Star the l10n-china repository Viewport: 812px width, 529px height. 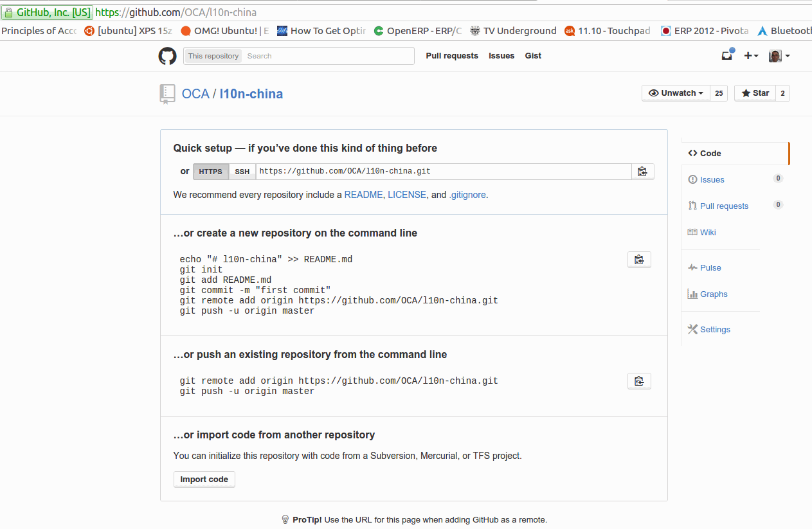[x=755, y=93]
